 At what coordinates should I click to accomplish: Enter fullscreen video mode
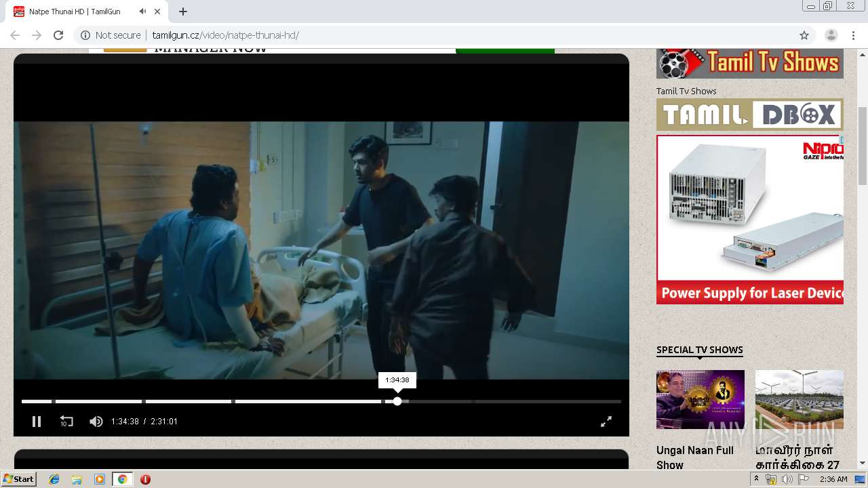pos(606,422)
